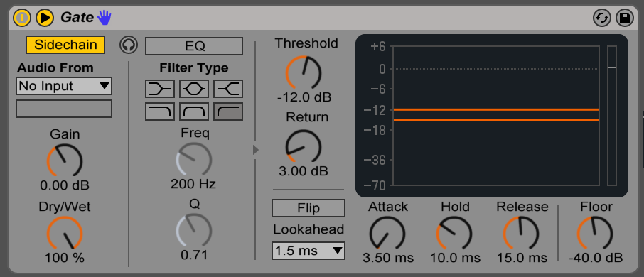The height and width of the screenshot is (277, 644).
Task: Select the low shelf filter type
Action: coord(160,88)
